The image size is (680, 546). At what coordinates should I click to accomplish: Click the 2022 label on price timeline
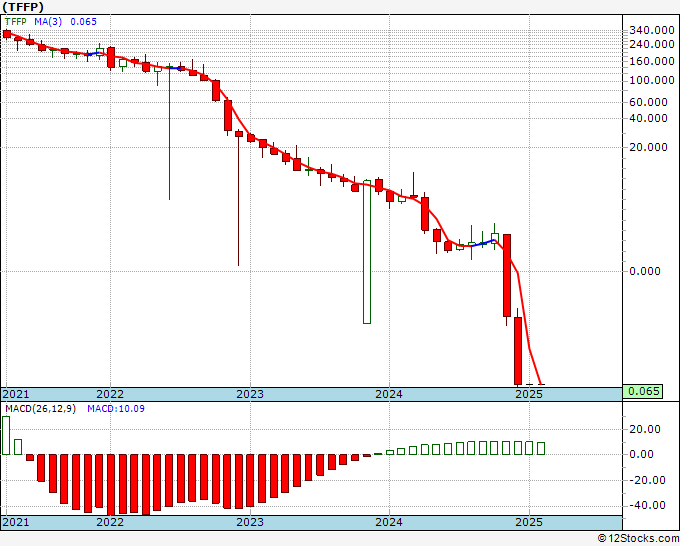(x=110, y=394)
